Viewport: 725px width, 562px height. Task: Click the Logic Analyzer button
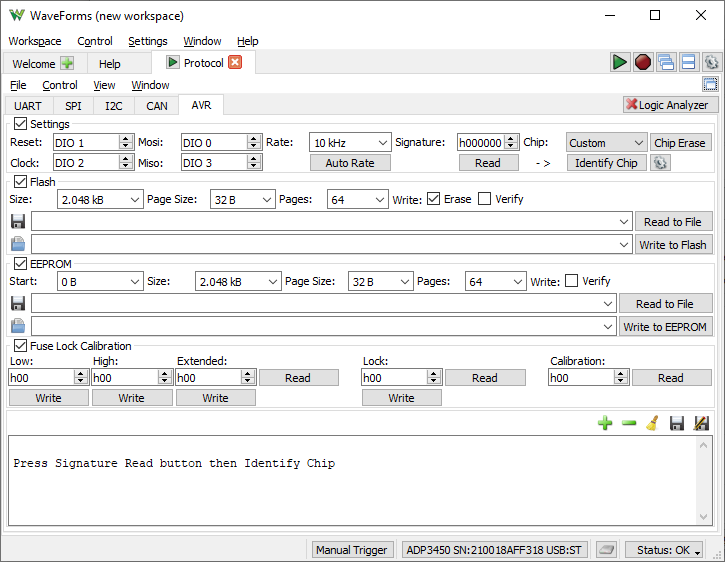pos(670,105)
